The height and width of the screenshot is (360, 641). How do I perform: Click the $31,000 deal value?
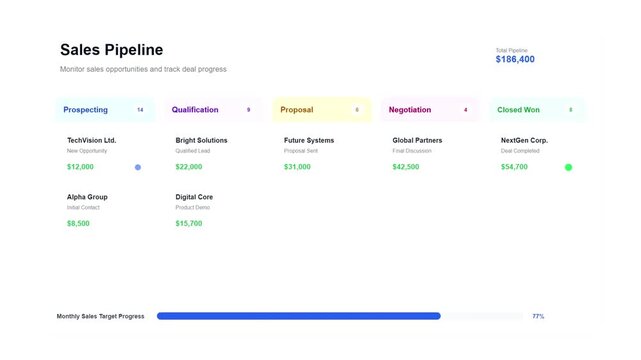point(297,167)
